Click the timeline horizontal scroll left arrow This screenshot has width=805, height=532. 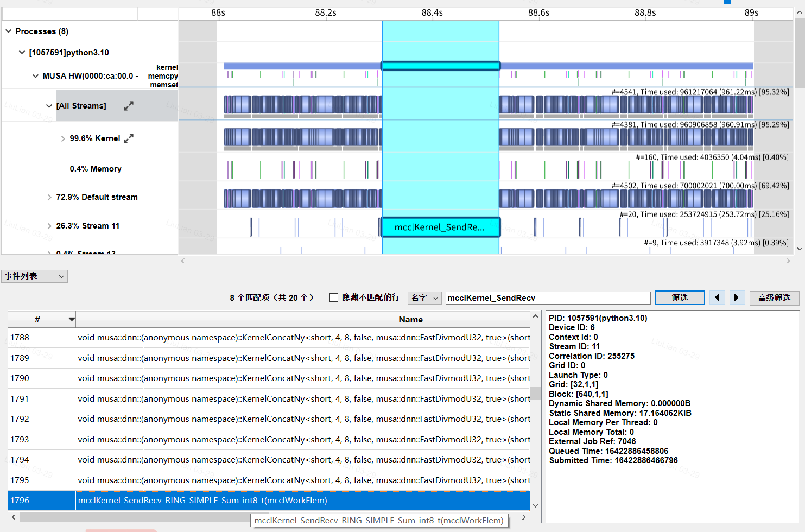[183, 261]
